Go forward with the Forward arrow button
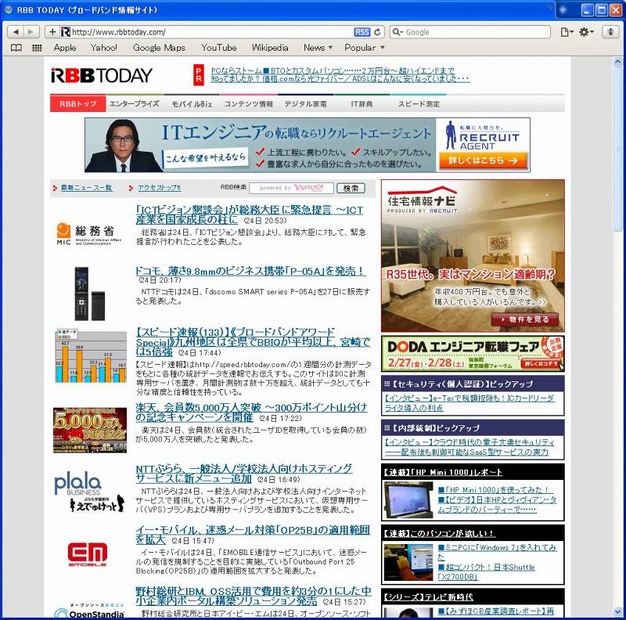The image size is (626, 620). point(31,32)
